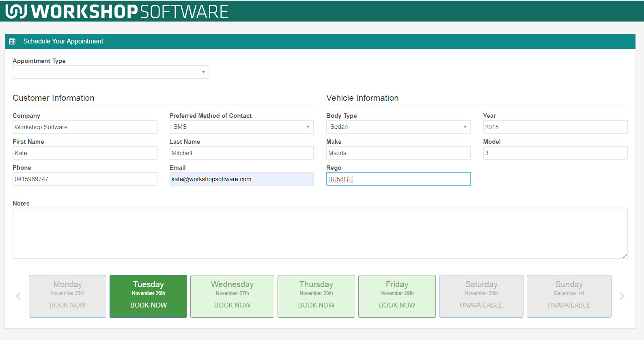
Task: Click the Body Type label
Action: (x=342, y=116)
